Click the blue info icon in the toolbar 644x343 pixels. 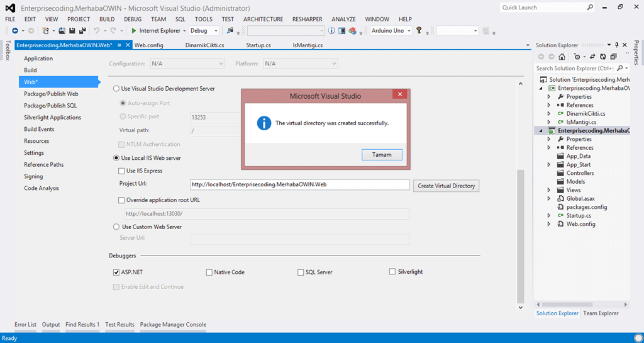tap(331, 31)
